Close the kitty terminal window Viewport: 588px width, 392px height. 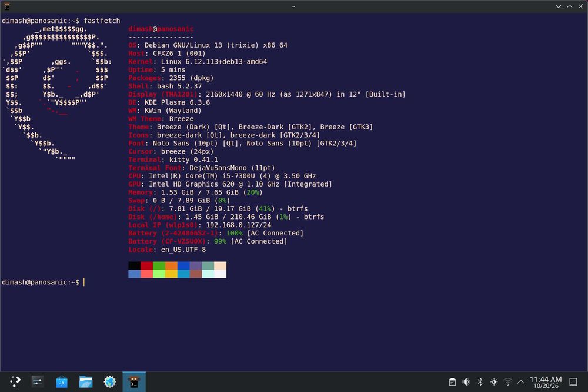point(580,6)
